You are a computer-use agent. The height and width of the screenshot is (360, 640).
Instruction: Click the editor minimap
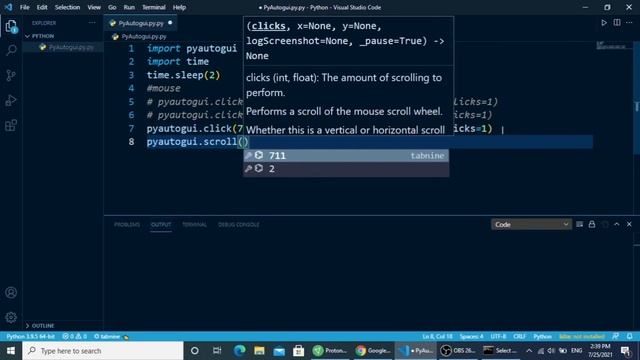point(611,46)
